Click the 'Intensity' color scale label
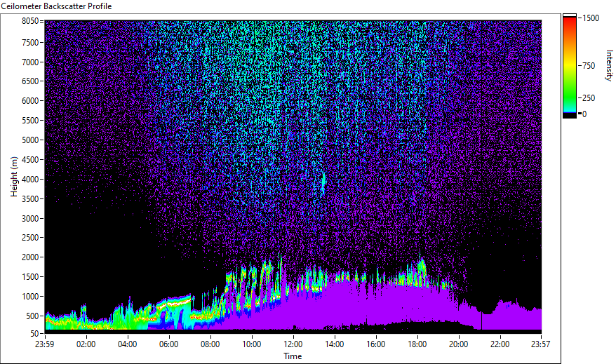This screenshot has width=616, height=364. pyautogui.click(x=609, y=65)
